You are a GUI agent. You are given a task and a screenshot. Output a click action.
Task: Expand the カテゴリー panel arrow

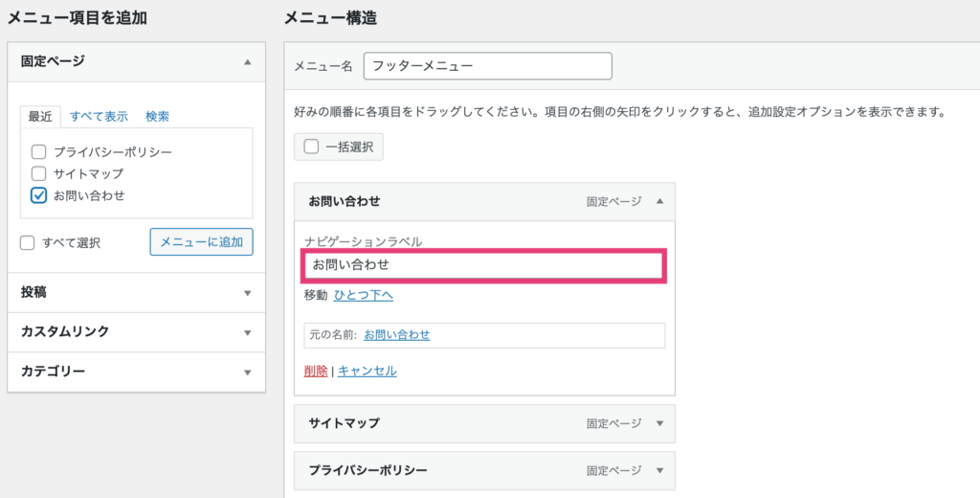point(248,373)
